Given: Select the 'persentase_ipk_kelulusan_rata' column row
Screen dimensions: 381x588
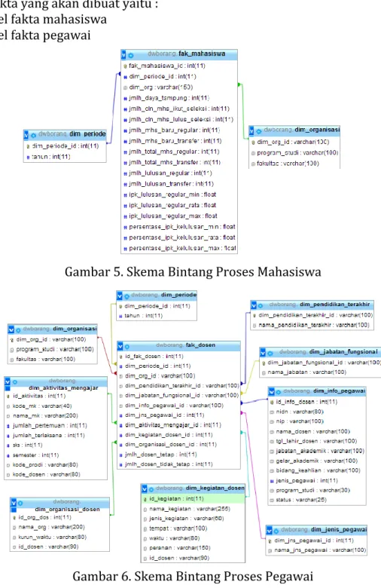Looking at the screenshot, I should click(x=179, y=237).
